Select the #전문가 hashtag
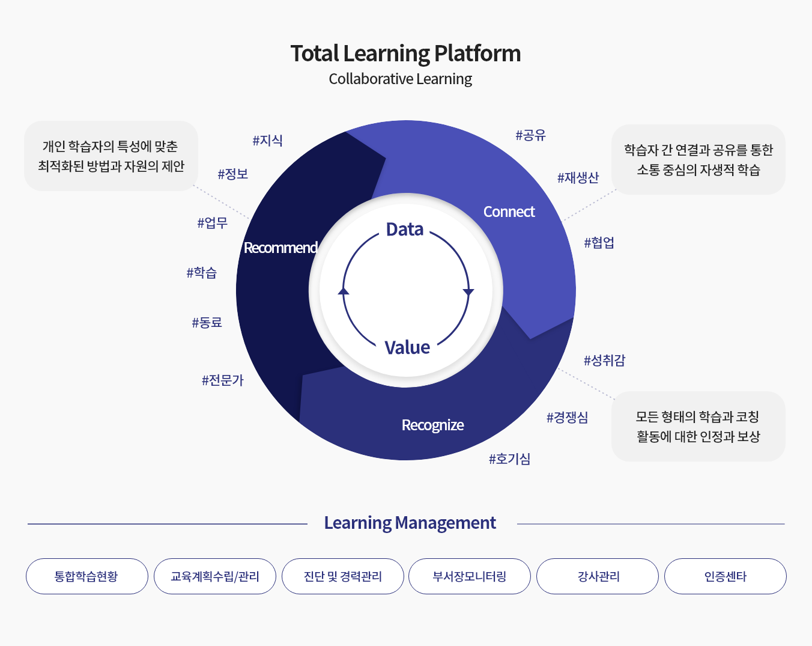Viewport: 812px width, 646px height. pos(223,380)
